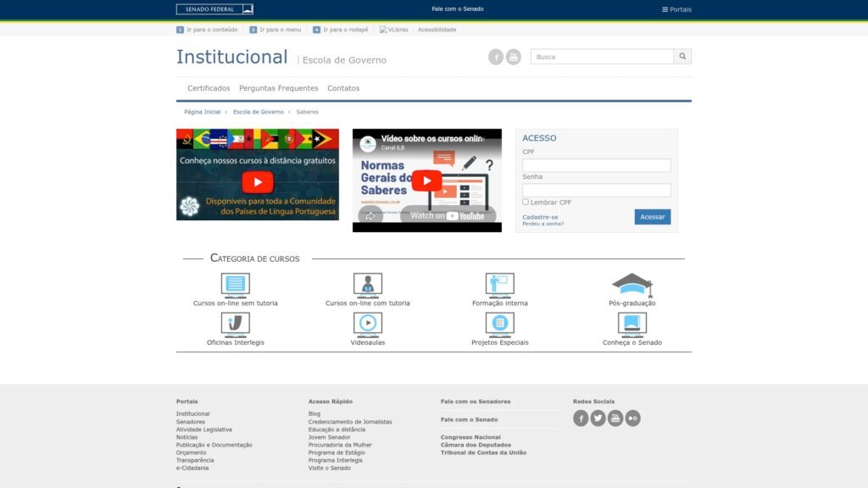Select the Videoaulas play icon
This screenshot has height=488, width=868.
[367, 324]
